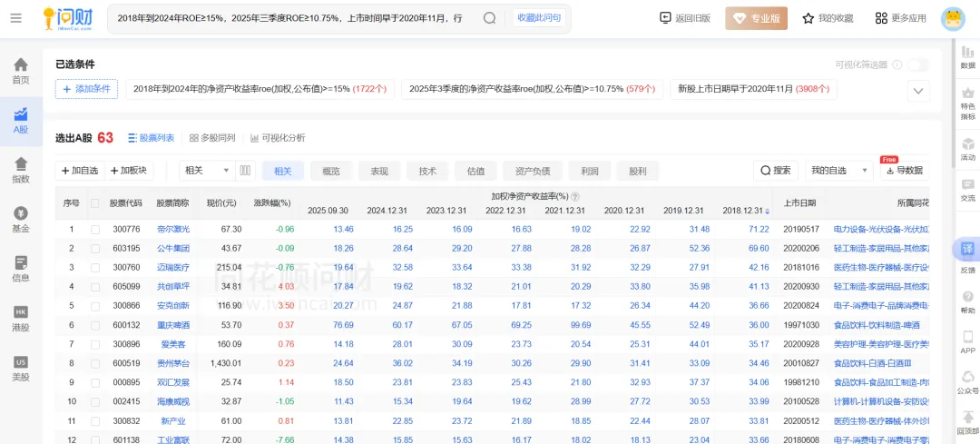This screenshot has width=980, height=444.
Task: Switch to the 估值 tab
Action: click(x=476, y=171)
